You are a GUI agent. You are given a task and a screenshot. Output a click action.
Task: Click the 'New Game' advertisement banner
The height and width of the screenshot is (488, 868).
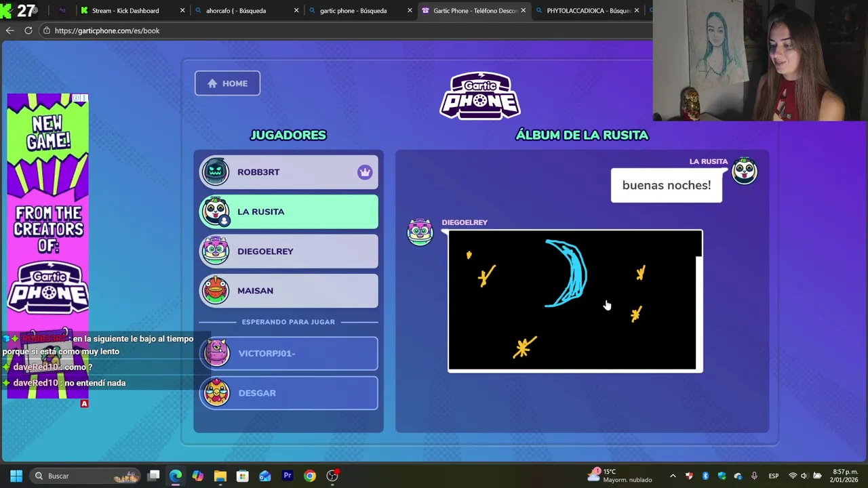pos(47,246)
